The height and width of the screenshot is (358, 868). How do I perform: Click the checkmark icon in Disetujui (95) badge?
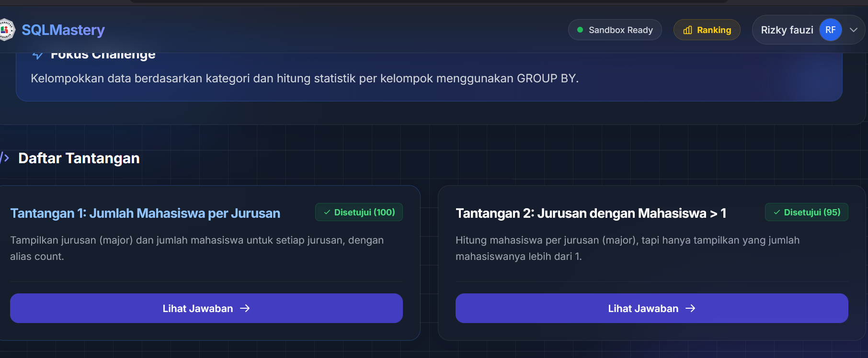tap(777, 212)
